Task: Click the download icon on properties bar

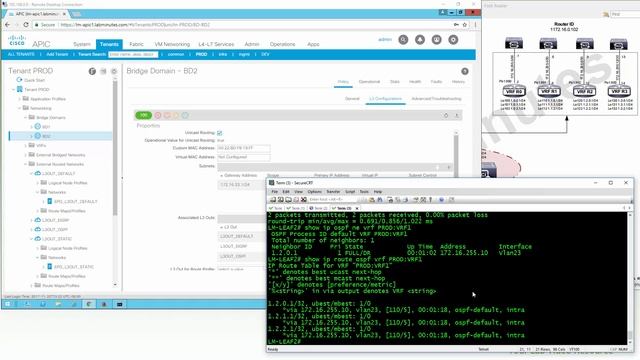Action: (456, 116)
